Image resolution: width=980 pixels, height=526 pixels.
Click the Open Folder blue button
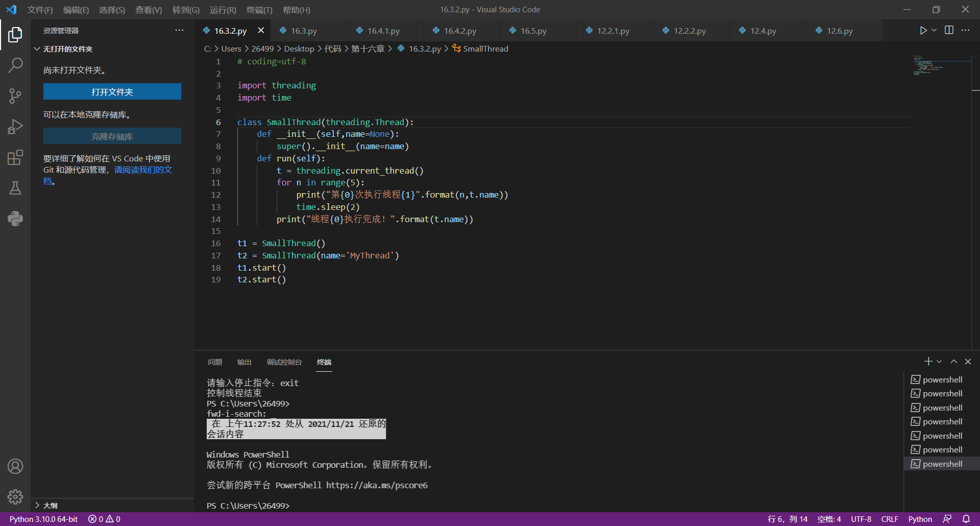coord(112,92)
